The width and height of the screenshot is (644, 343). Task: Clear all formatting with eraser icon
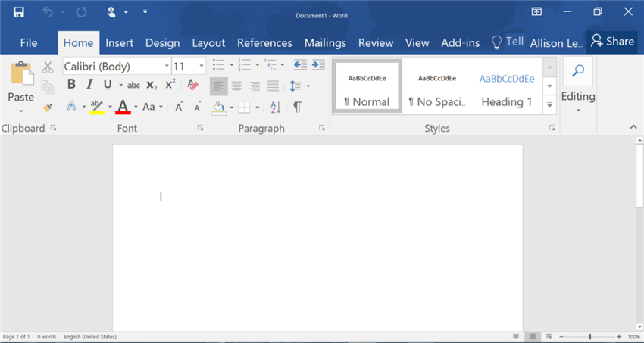(x=192, y=85)
